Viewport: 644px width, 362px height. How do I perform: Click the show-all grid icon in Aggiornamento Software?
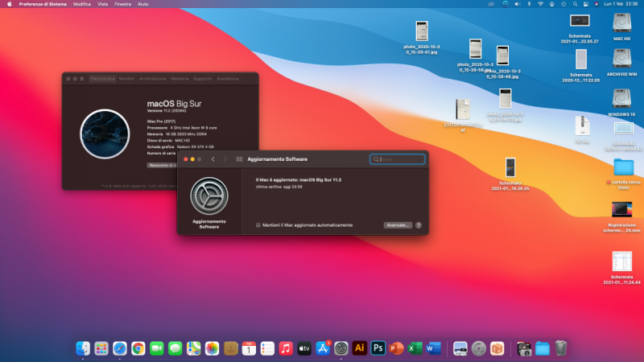(x=239, y=159)
